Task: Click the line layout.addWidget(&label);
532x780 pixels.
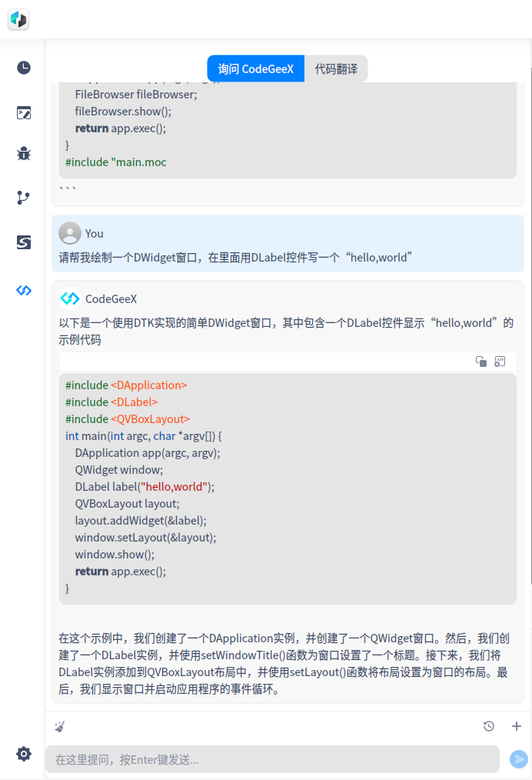Action: point(141,520)
